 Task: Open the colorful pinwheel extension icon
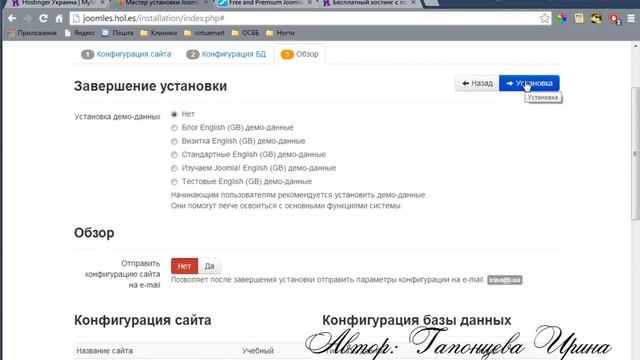562,18
